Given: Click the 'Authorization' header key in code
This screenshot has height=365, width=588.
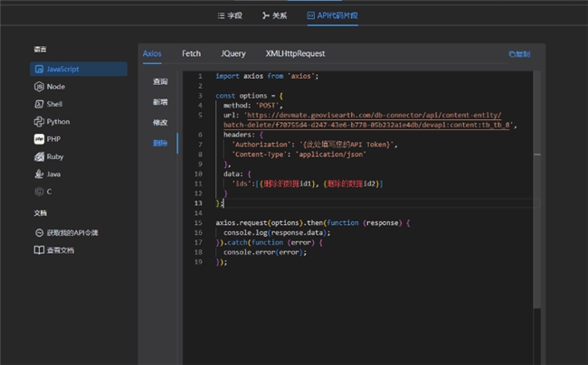Looking at the screenshot, I should (260, 145).
